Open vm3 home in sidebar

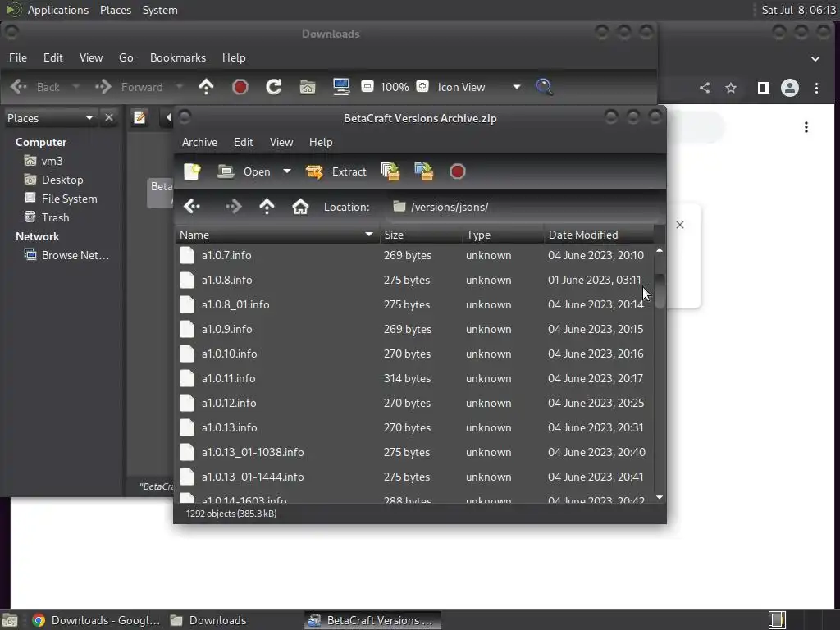[x=52, y=161]
